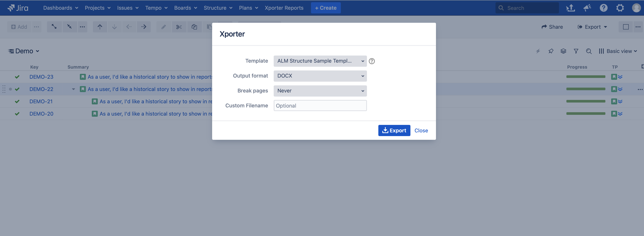Click the Close link in Xporter dialog
This screenshot has height=236, width=644.
pyautogui.click(x=421, y=131)
